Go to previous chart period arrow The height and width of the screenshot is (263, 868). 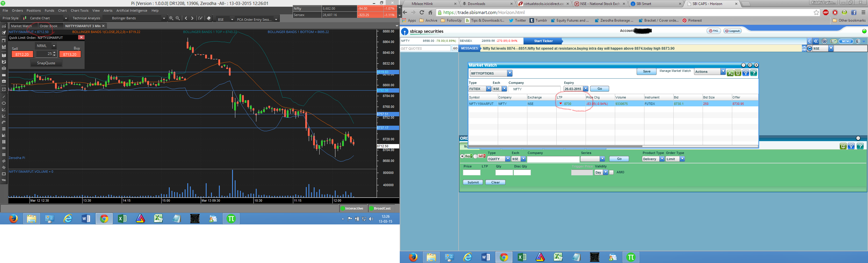click(186, 18)
